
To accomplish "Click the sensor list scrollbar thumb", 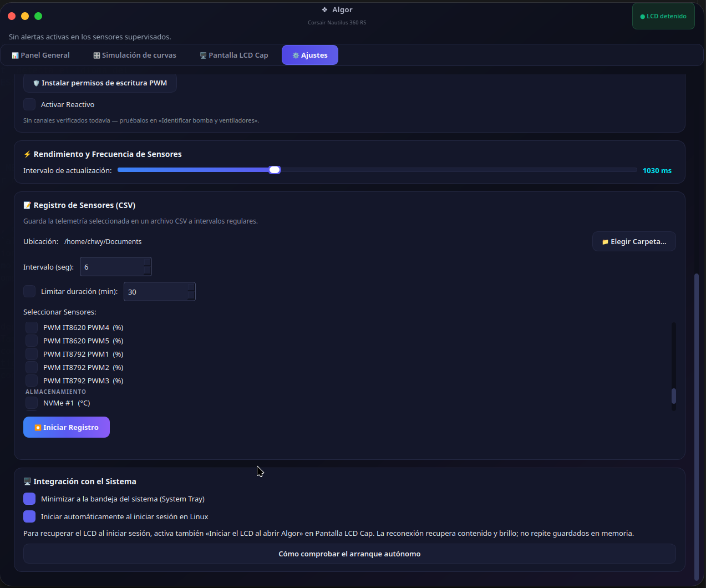I will point(674,396).
